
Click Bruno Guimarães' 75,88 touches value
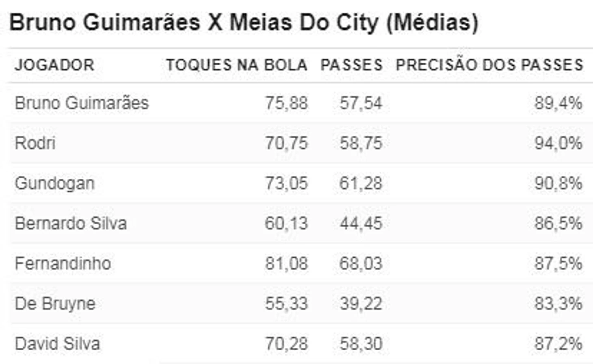tap(286, 103)
